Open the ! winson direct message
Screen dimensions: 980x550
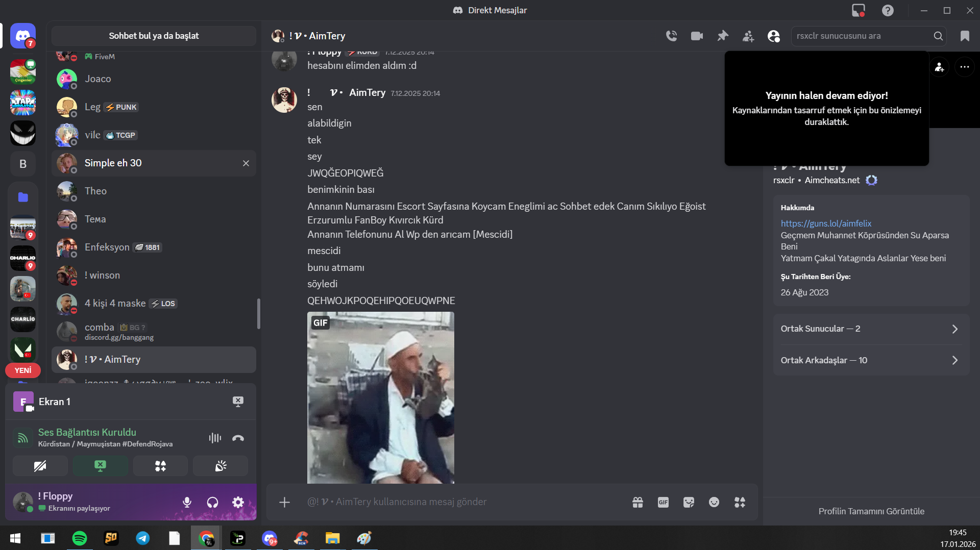pos(154,276)
